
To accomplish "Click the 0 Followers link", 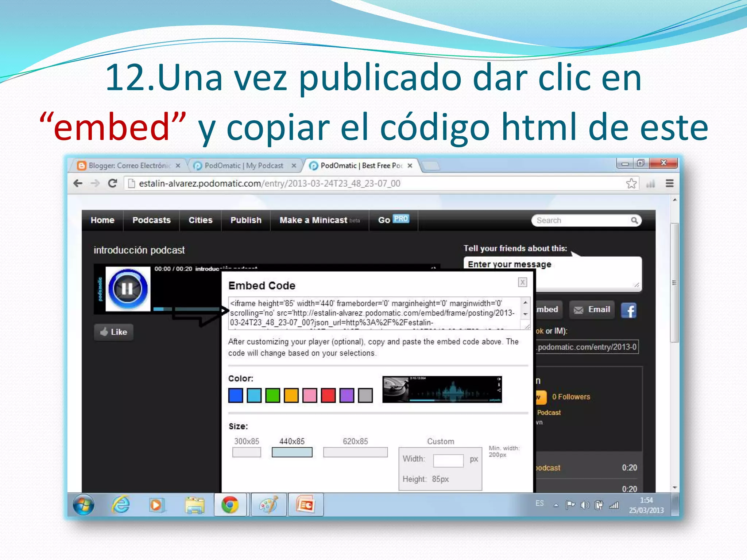I will pos(571,397).
